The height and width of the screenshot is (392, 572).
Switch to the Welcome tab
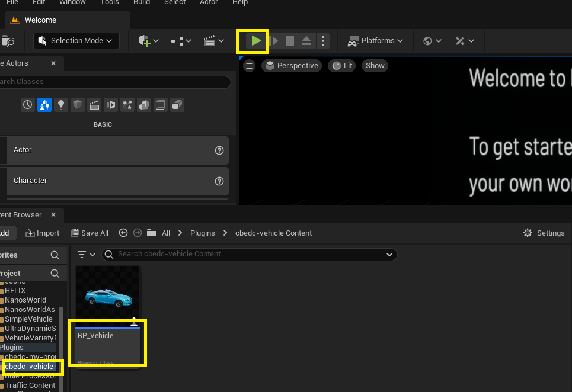[40, 20]
